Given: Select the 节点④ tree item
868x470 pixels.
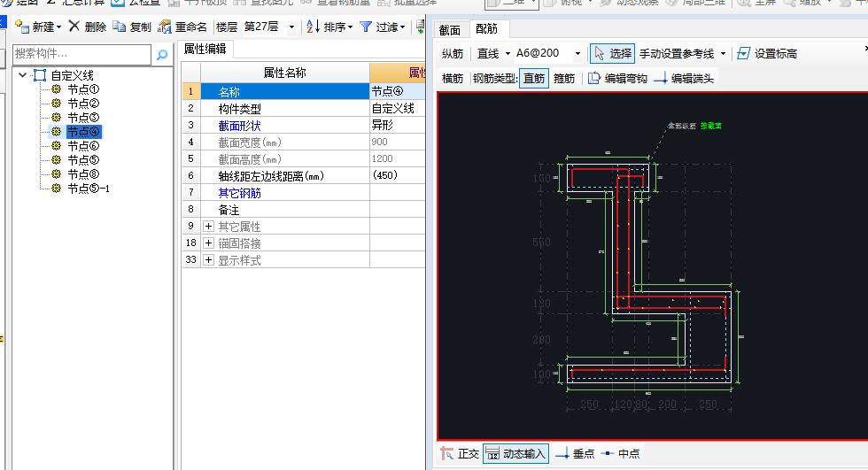Looking at the screenshot, I should (x=83, y=132).
